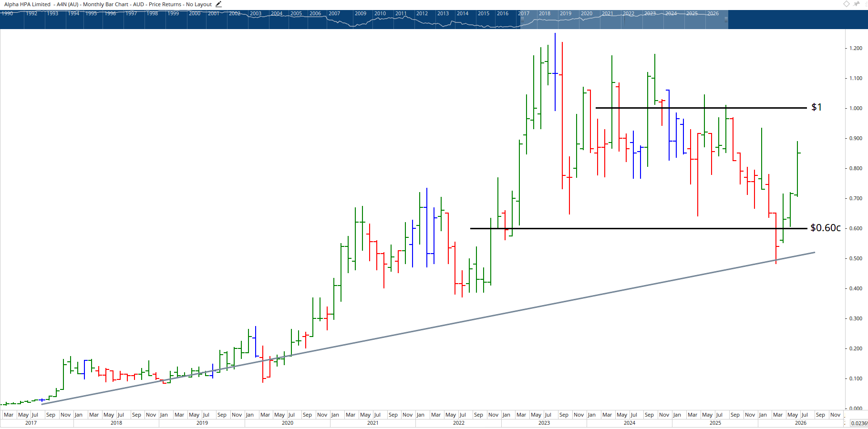Click the 0.100 price axis label
The height and width of the screenshot is (429, 868).
856,378
